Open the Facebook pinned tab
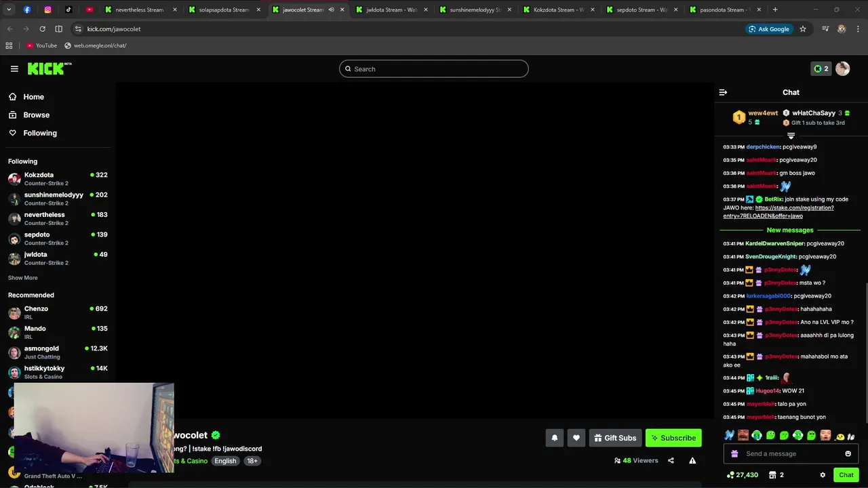Image resolution: width=868 pixels, height=488 pixels. [27, 9]
